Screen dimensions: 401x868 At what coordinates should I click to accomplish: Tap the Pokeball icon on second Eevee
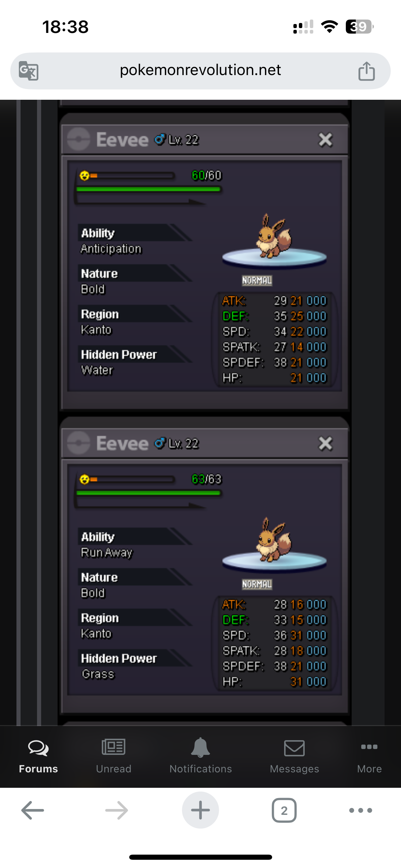pyautogui.click(x=79, y=443)
